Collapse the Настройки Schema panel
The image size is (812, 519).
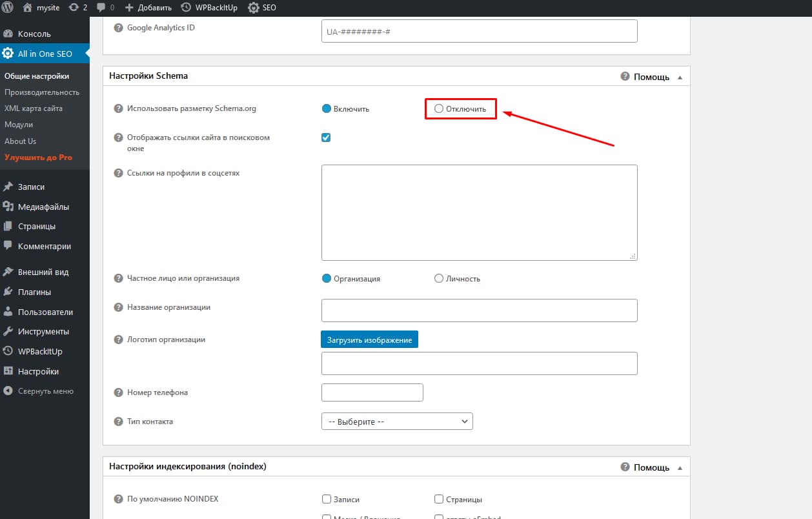[x=679, y=76]
